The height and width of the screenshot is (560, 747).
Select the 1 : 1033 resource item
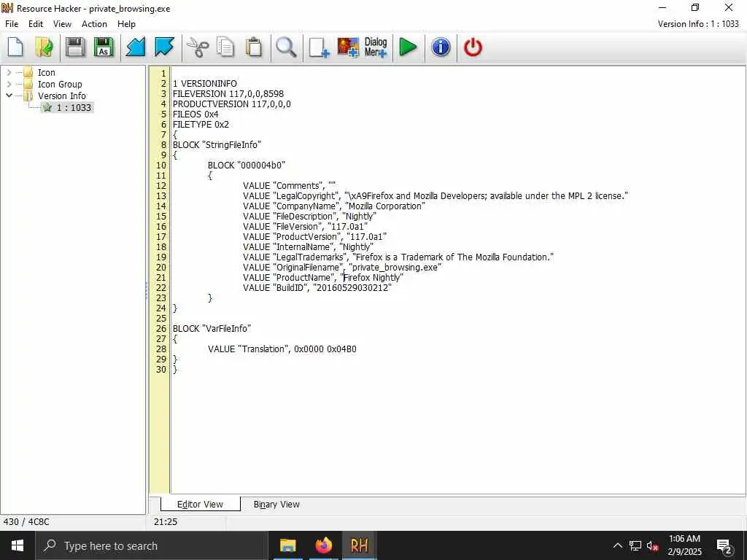[x=74, y=108]
